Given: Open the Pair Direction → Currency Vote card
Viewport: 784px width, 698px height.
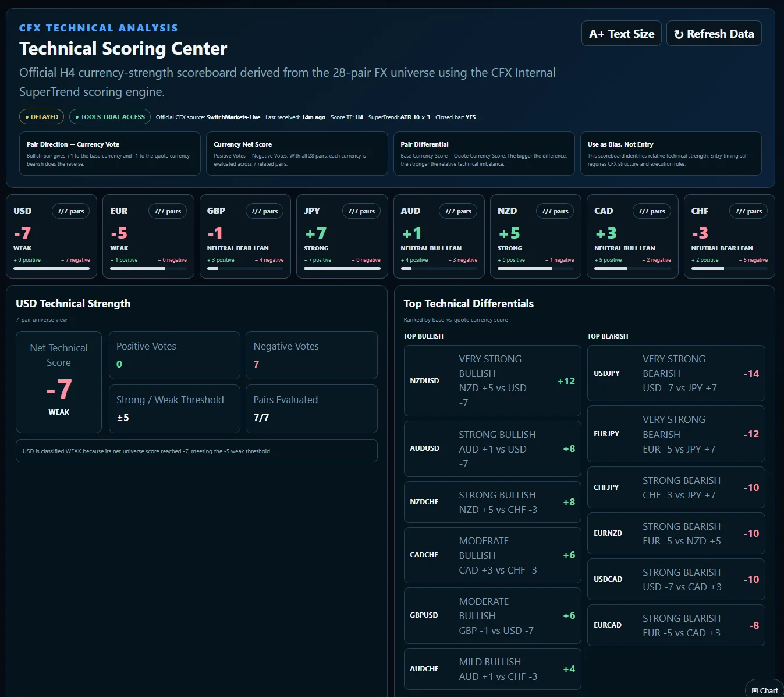Looking at the screenshot, I should [x=110, y=154].
